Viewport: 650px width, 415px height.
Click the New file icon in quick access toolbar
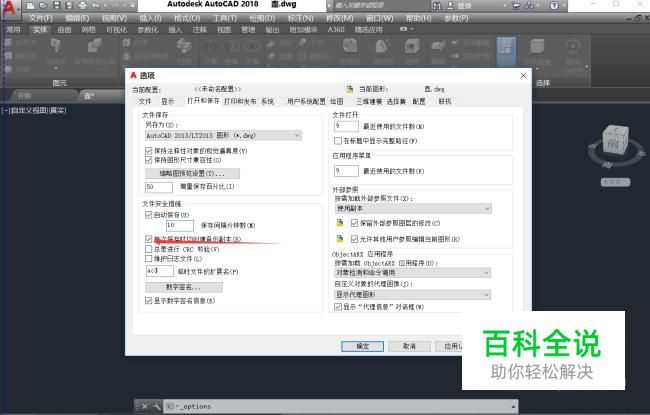[30, 5]
